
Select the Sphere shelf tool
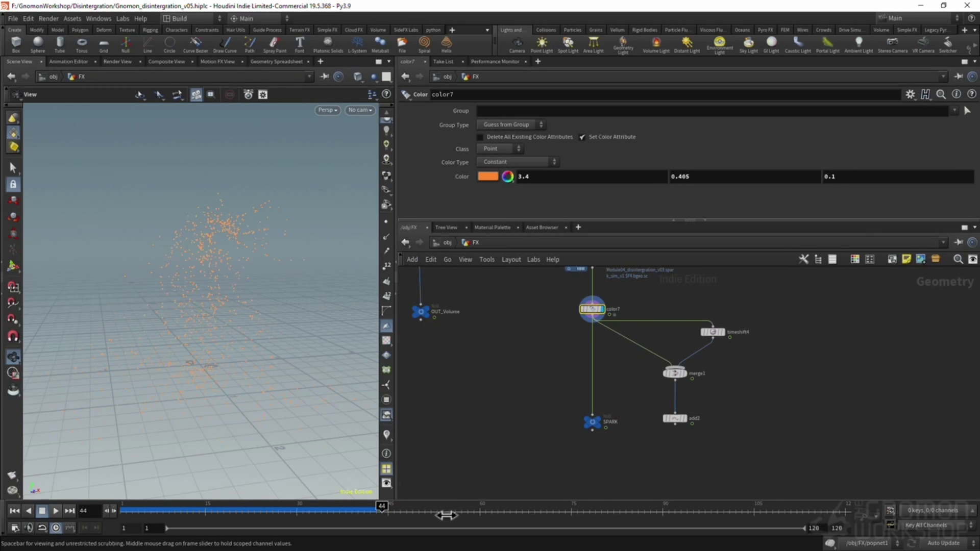pyautogui.click(x=37, y=44)
